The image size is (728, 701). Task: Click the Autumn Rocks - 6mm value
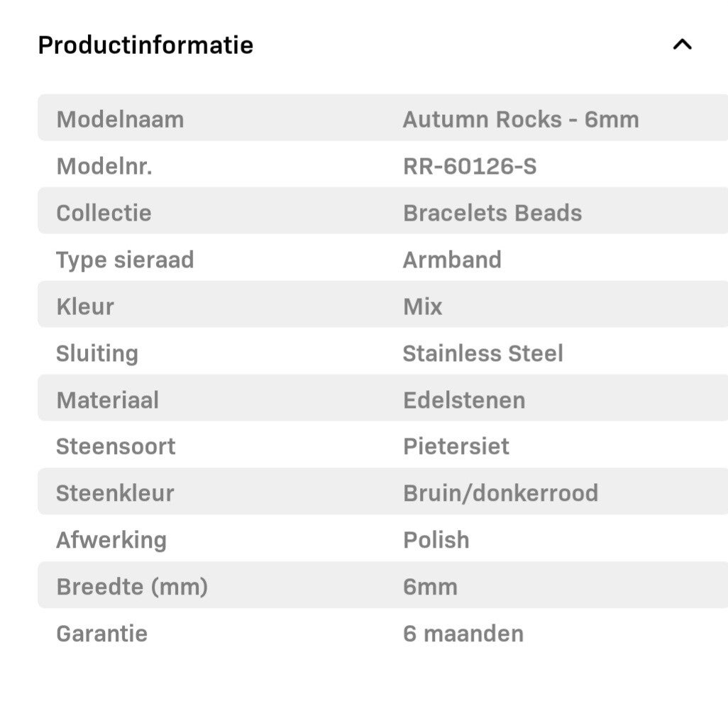pyautogui.click(x=520, y=119)
